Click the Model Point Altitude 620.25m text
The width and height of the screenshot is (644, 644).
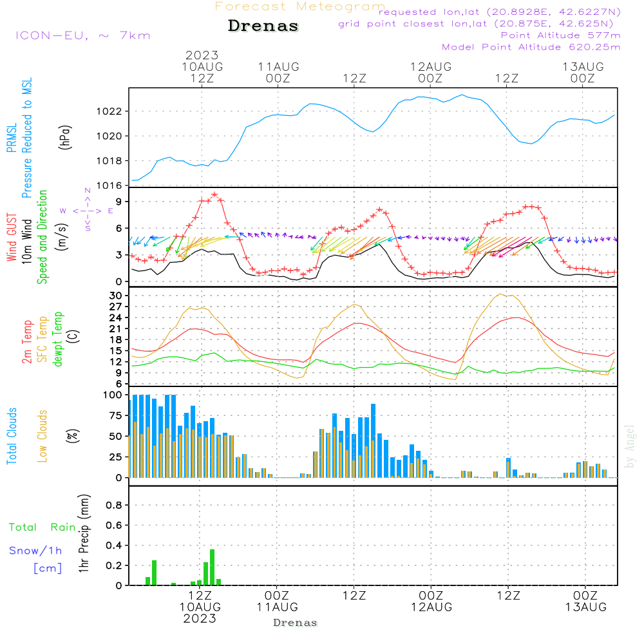point(531,47)
